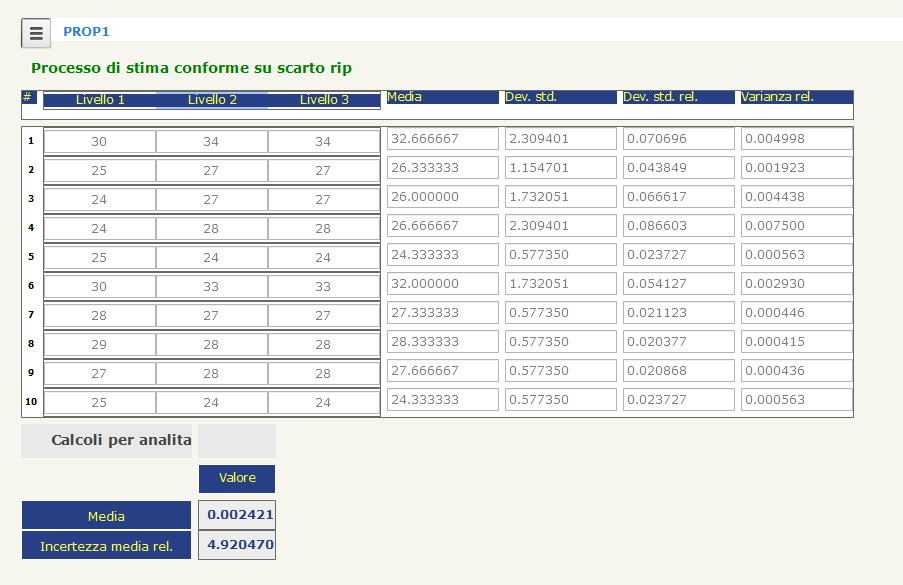Click the Dev. std. rel. column header
The height and width of the screenshot is (585, 903).
coord(678,97)
